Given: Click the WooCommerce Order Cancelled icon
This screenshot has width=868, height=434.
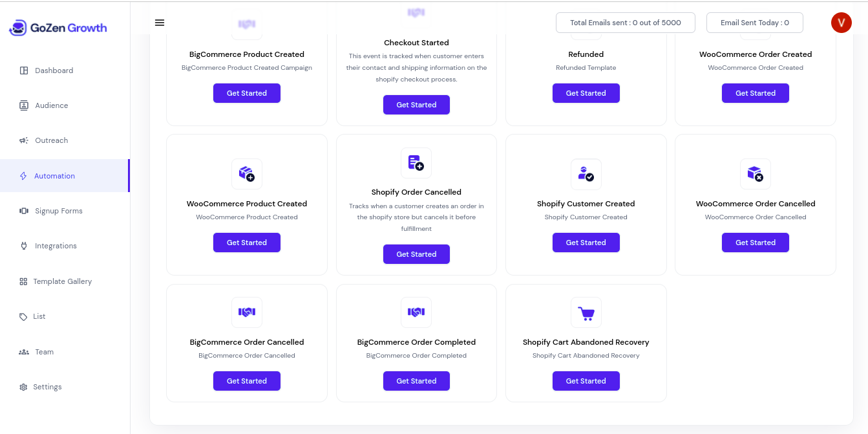Looking at the screenshot, I should [x=756, y=174].
